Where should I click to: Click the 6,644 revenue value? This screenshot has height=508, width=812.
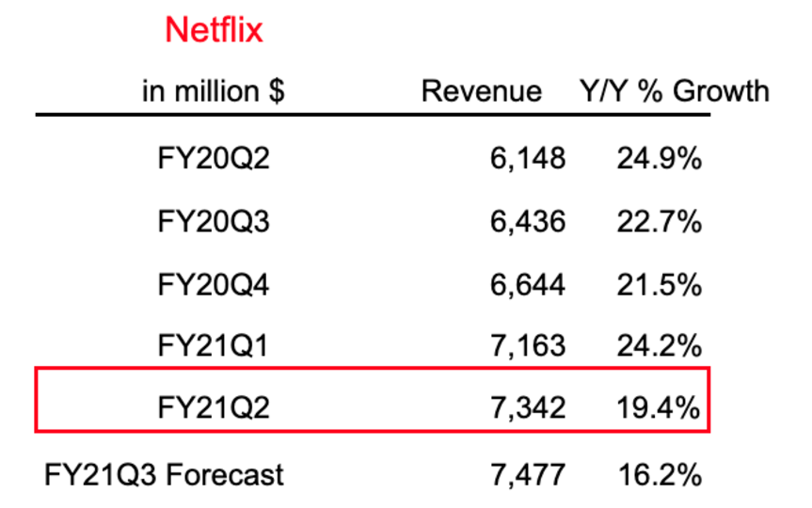[528, 285]
